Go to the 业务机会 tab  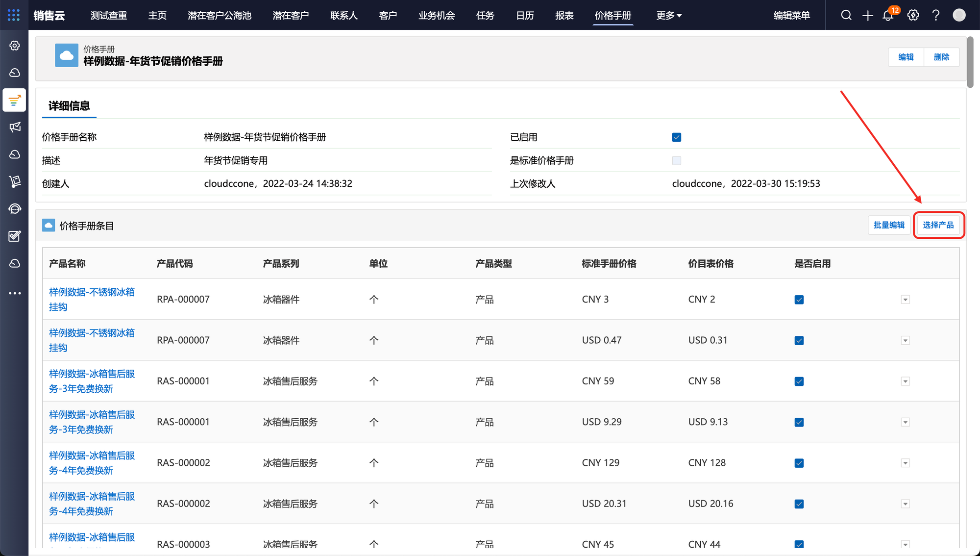pos(436,16)
